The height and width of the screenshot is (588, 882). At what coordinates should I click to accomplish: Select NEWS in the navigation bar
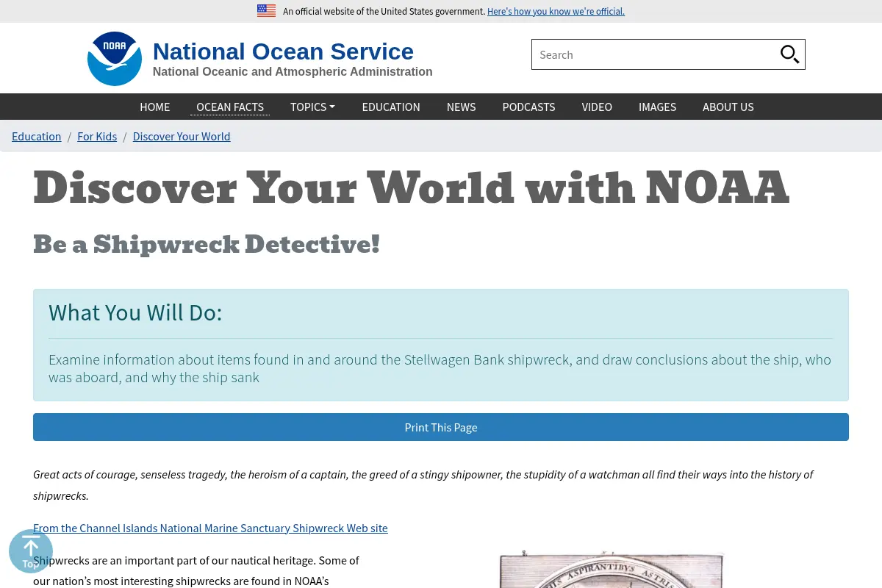pyautogui.click(x=461, y=107)
